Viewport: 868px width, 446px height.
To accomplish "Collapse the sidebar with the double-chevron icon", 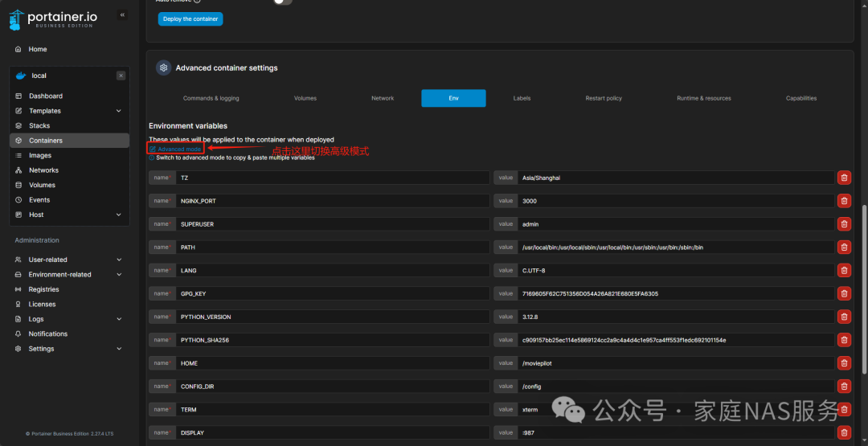I will 122,15.
